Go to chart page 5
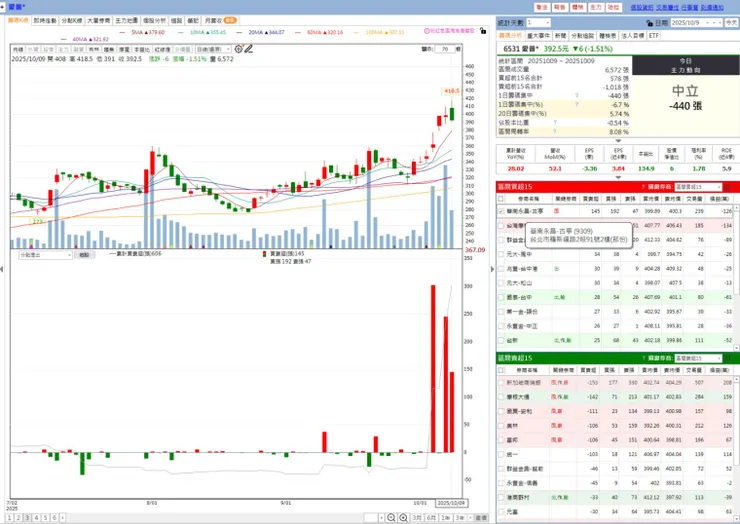The height and width of the screenshot is (524, 740). click(45, 518)
